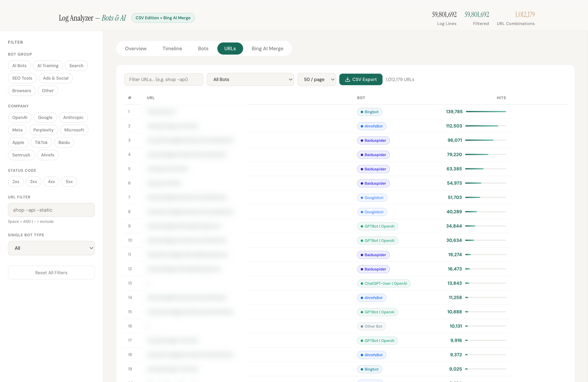Screen dimensions: 588x382
Task: Toggle the AI Bots bot group filter
Action: pos(19,65)
